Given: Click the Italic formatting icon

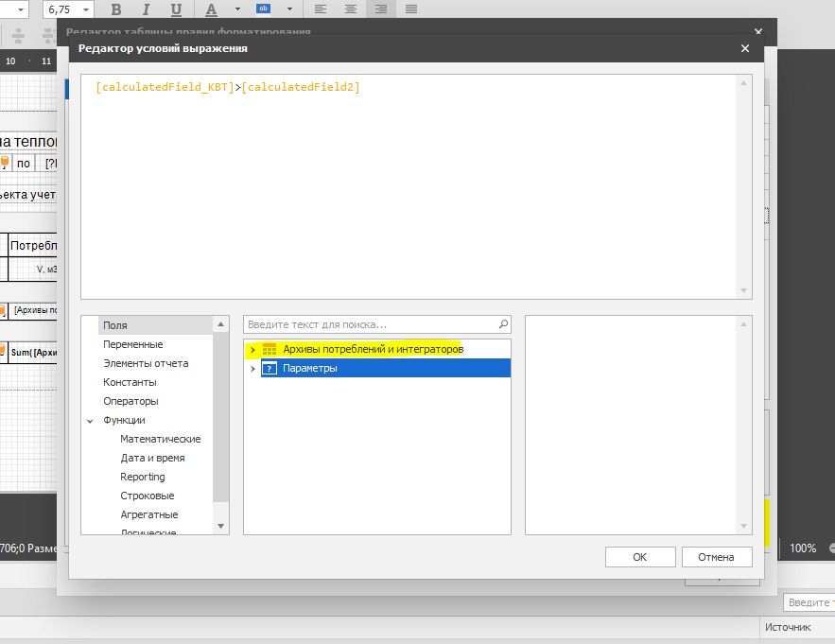Looking at the screenshot, I should pyautogui.click(x=146, y=9).
